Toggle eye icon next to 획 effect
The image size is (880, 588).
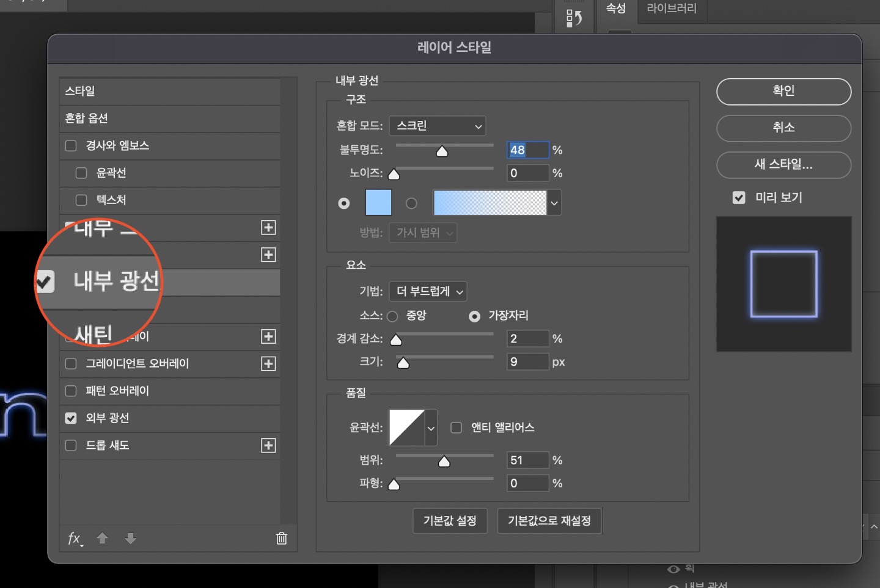click(x=673, y=569)
